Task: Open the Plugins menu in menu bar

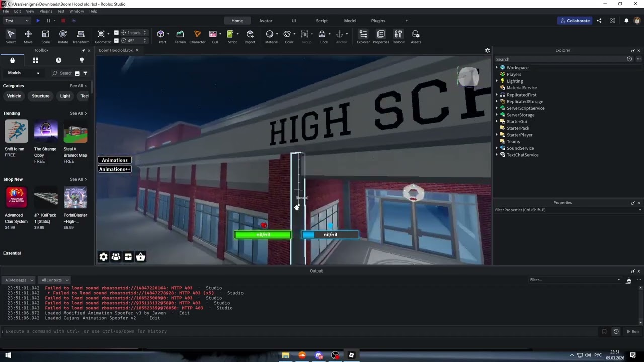Action: [46, 11]
